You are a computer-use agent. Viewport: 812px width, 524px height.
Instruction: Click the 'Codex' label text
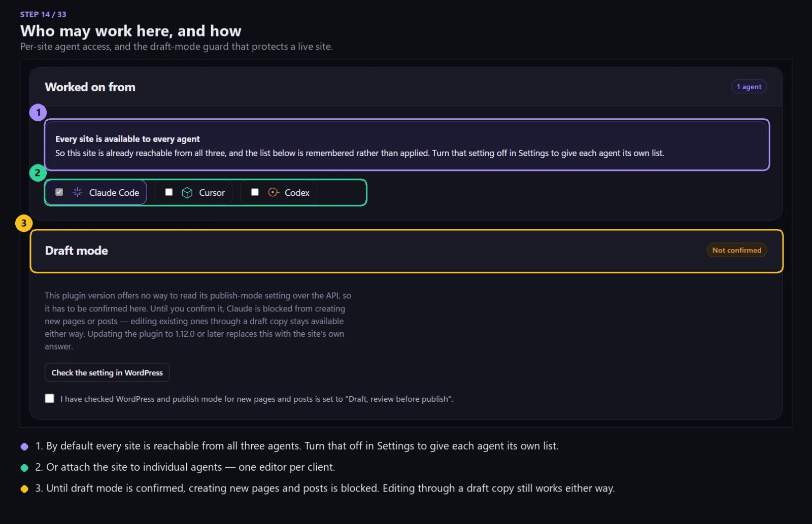pyautogui.click(x=297, y=193)
